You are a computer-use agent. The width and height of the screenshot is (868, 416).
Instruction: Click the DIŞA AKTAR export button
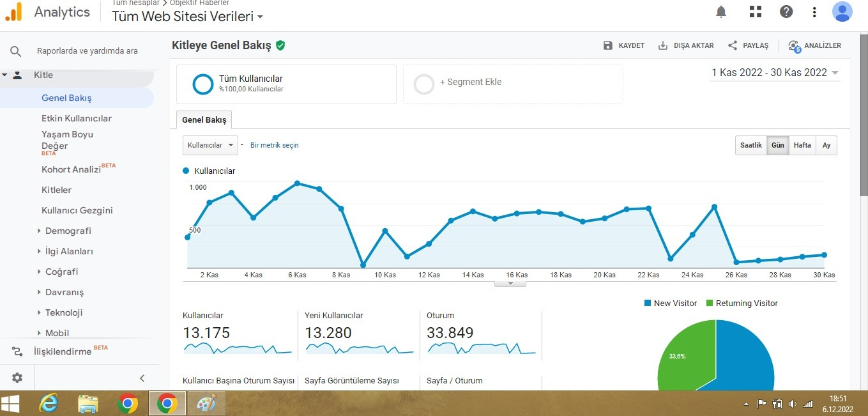point(686,45)
